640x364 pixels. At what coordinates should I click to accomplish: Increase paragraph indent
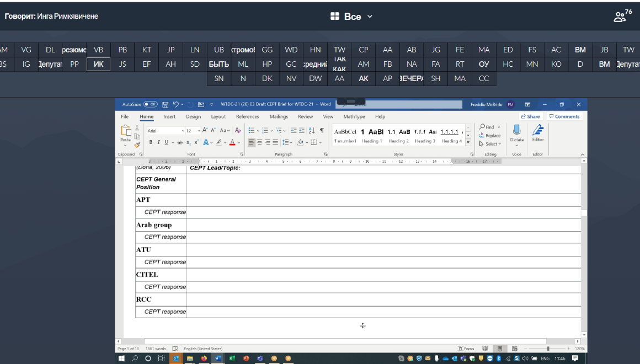coord(302,131)
